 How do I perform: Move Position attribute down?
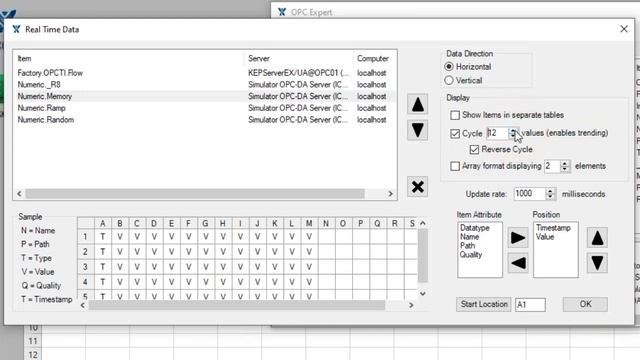[597, 263]
